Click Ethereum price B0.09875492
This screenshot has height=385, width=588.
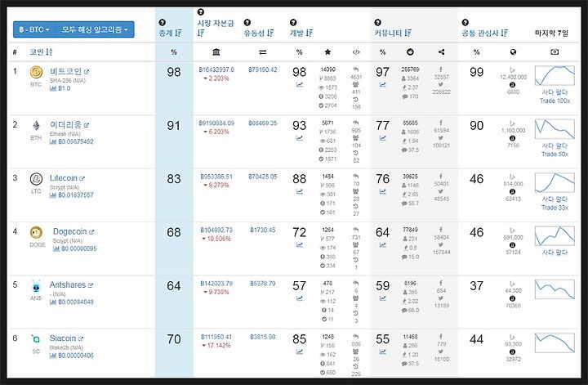[x=72, y=142]
